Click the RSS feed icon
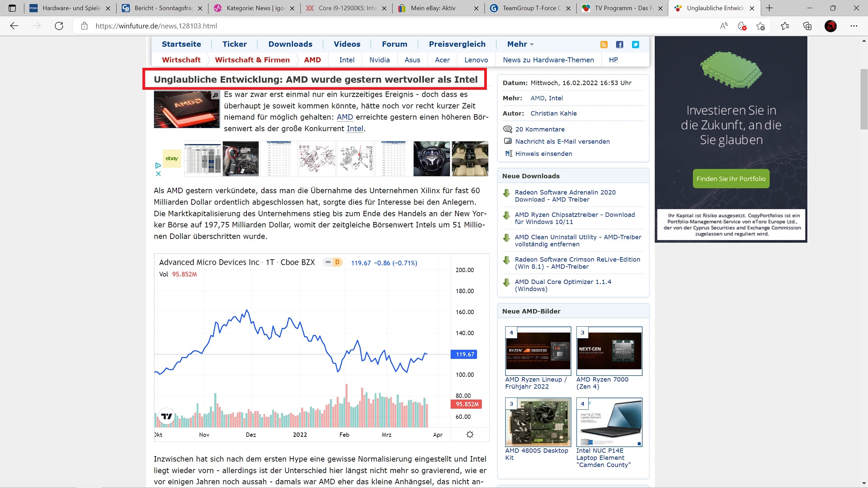The width and height of the screenshot is (868, 488). pyautogui.click(x=604, y=44)
